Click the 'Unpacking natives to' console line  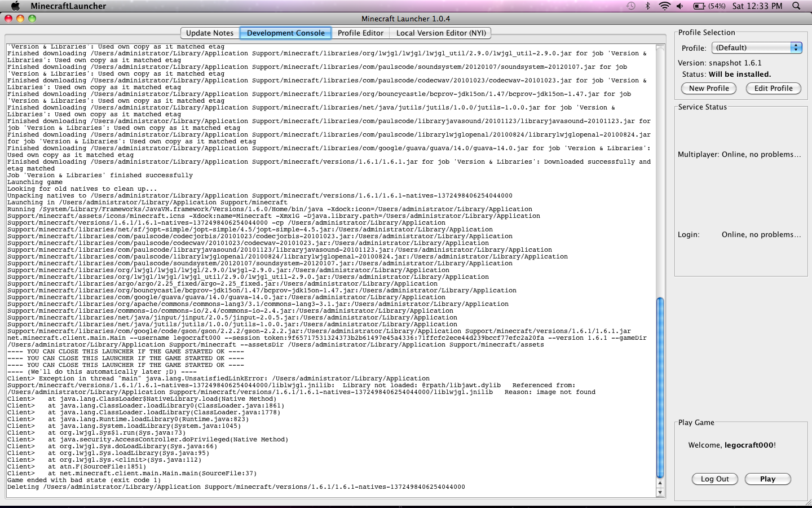tap(260, 196)
